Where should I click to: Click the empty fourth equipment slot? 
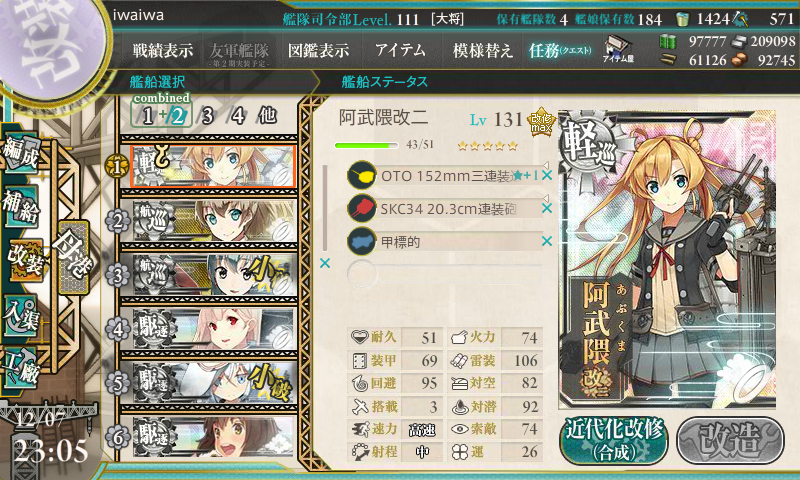(x=444, y=274)
